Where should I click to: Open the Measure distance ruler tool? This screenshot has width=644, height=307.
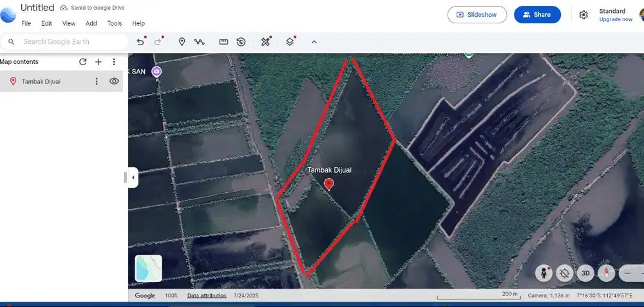pos(223,42)
